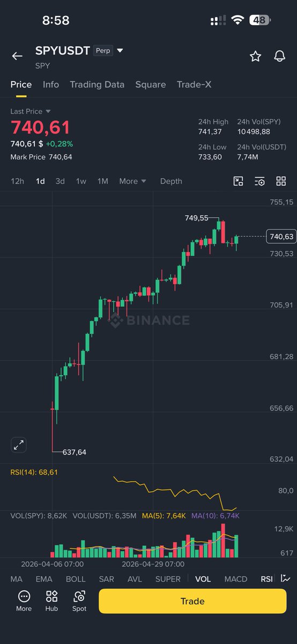This screenshot has width=297, height=644.
Task: Open the chart settings icon
Action: tap(259, 181)
